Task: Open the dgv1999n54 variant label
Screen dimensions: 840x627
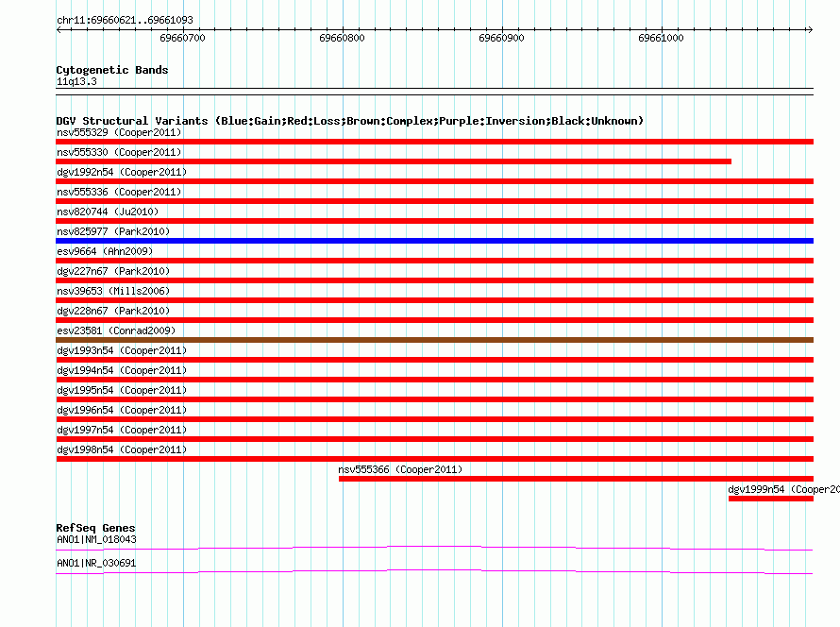Action: [783, 489]
